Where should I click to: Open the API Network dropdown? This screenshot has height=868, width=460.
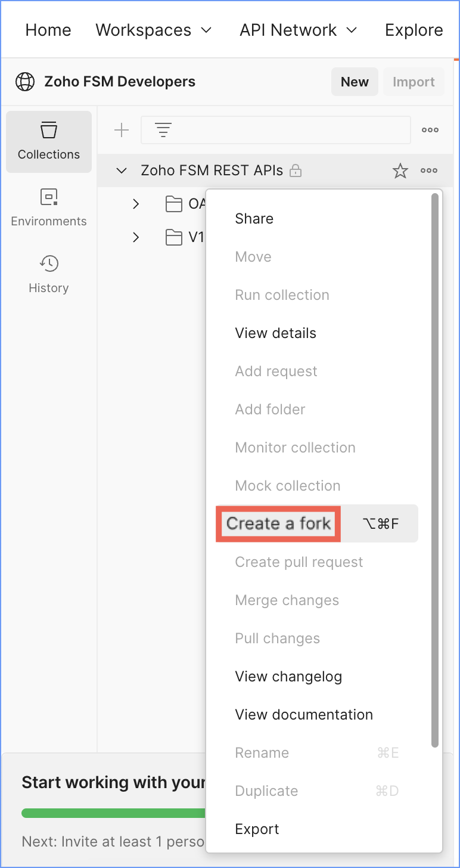[x=299, y=30]
